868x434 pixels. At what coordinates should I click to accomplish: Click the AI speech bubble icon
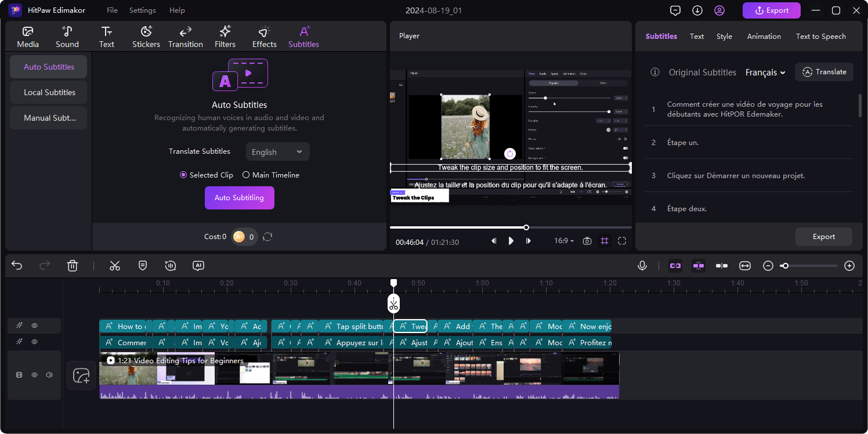[198, 266]
